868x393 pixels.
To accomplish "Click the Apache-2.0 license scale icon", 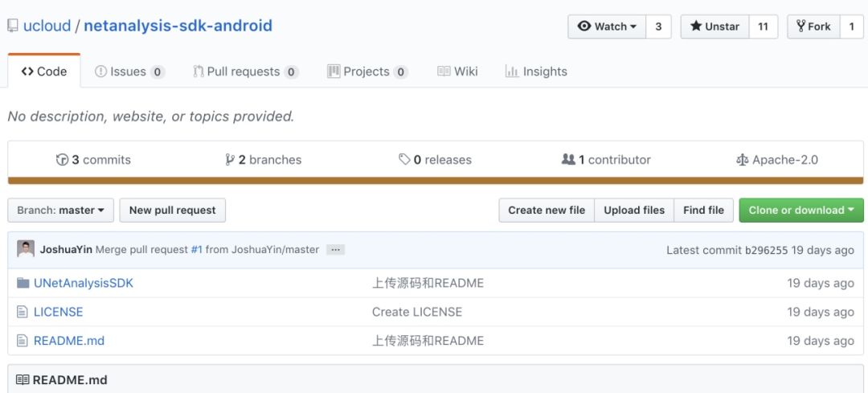I will tap(742, 160).
